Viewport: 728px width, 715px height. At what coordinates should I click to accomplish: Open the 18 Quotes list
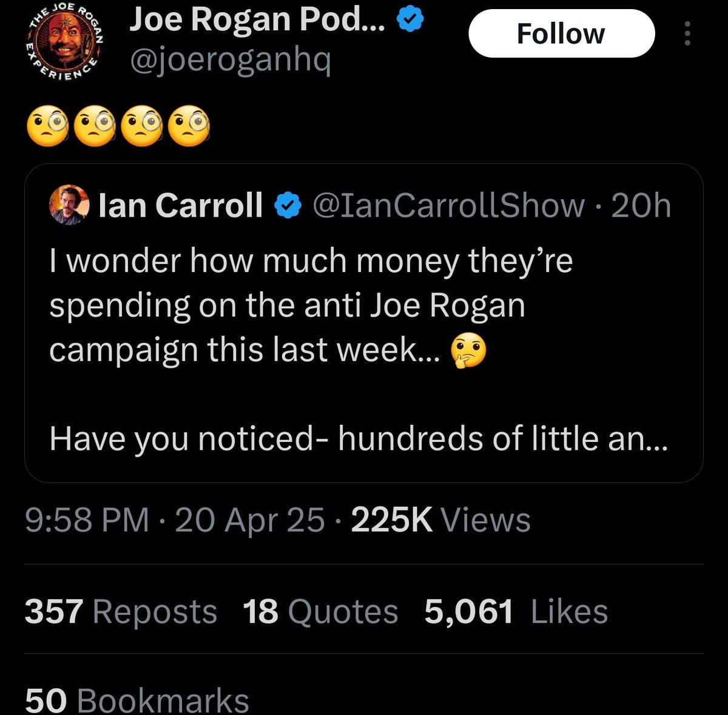coord(320,611)
